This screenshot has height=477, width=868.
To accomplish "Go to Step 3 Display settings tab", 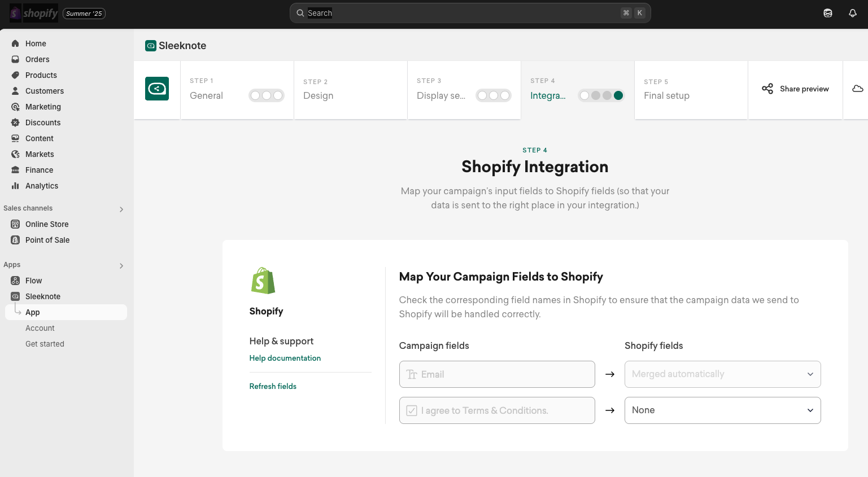I will coord(464,90).
